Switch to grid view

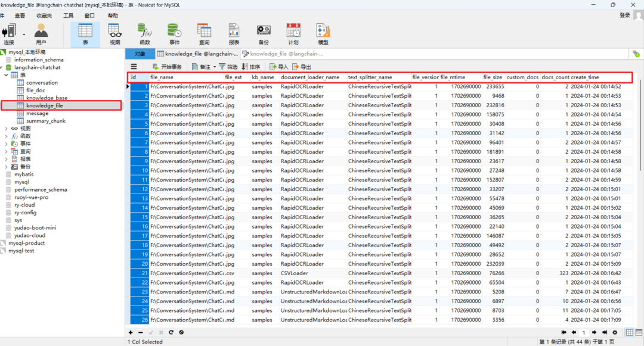[629, 332]
